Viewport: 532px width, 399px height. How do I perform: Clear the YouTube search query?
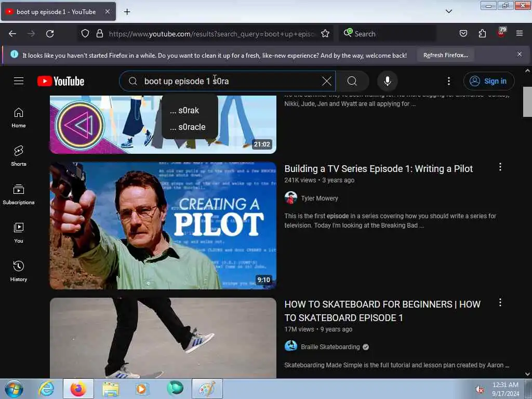[x=327, y=81]
